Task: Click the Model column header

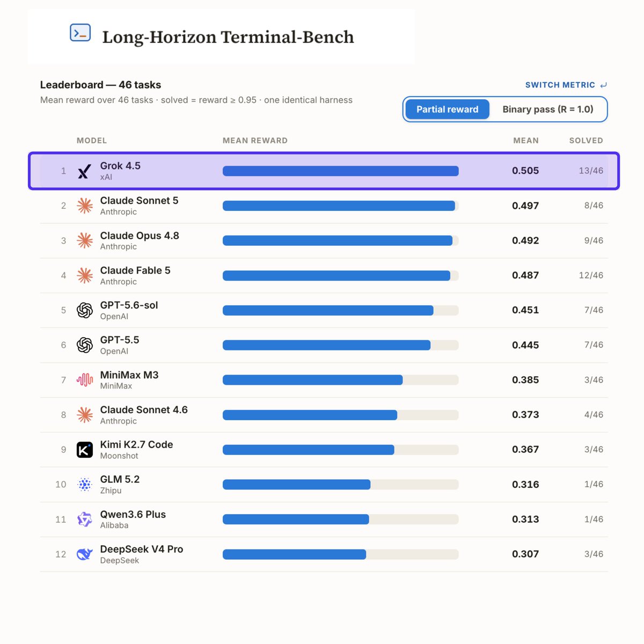Action: tap(92, 141)
